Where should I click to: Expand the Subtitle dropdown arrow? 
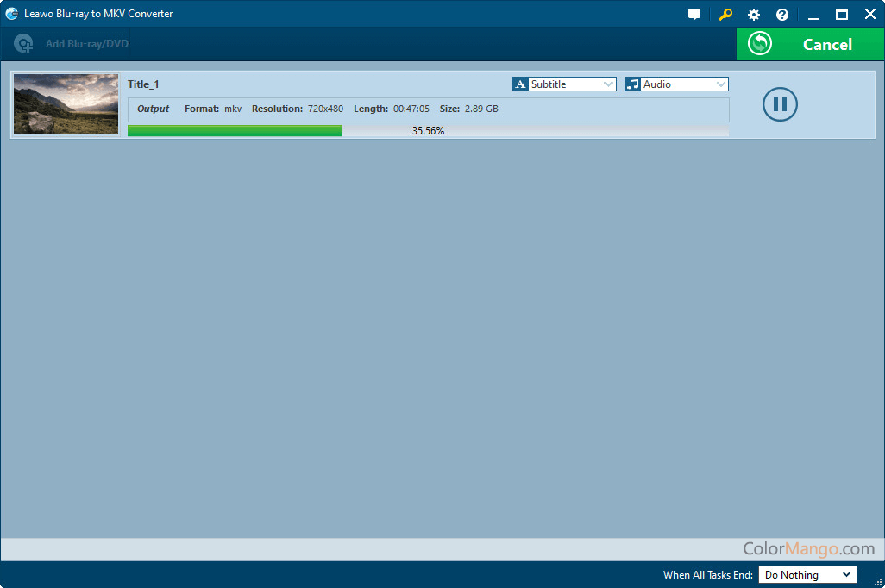(608, 84)
